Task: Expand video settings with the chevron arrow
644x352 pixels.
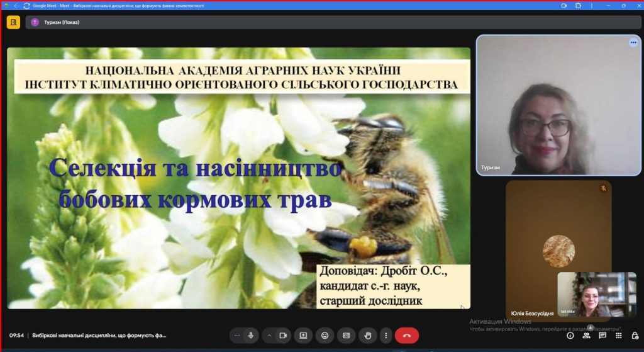Action: (269, 336)
